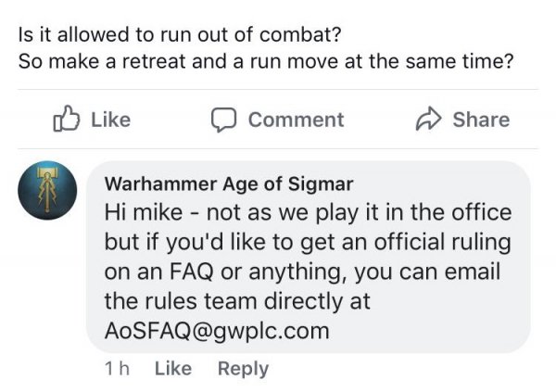Screen dimensions: 556x392
Task: Click the AoSFAQ@gwplc.com email address
Action: (x=219, y=331)
